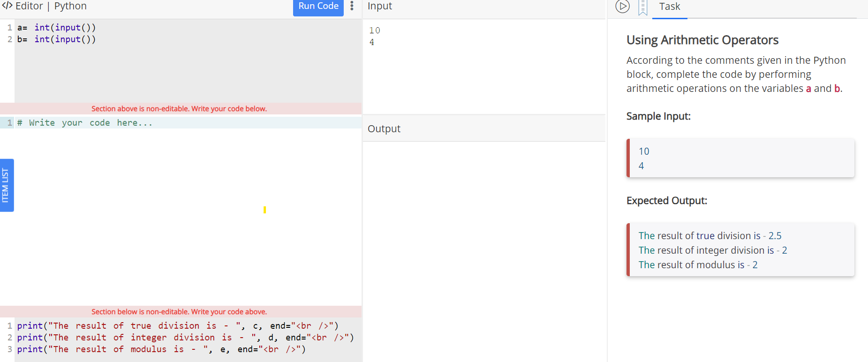Click sample input value '10' in Task
Viewport: 868px width, 362px height.
pyautogui.click(x=644, y=151)
